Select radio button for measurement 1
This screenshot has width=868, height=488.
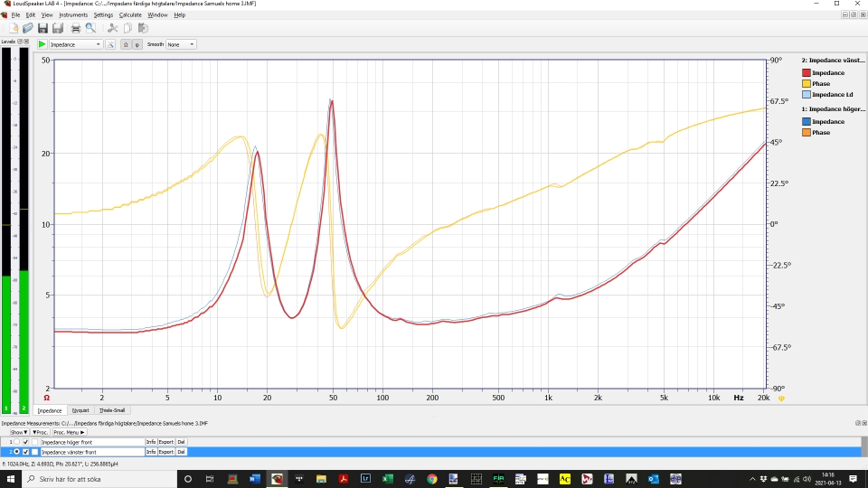pyautogui.click(x=16, y=442)
